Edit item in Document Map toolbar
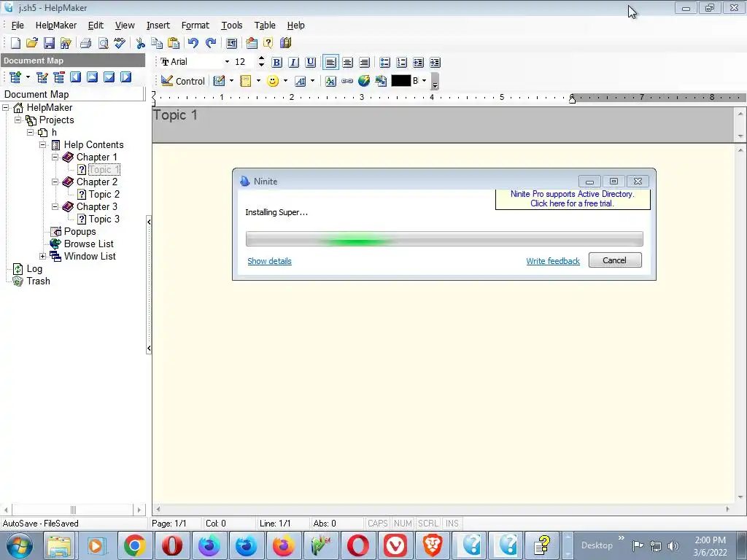Image resolution: width=747 pixels, height=560 pixels. coord(42,77)
